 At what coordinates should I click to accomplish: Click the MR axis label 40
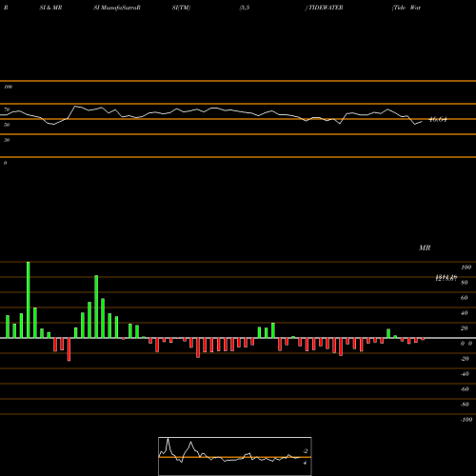click(x=464, y=313)
